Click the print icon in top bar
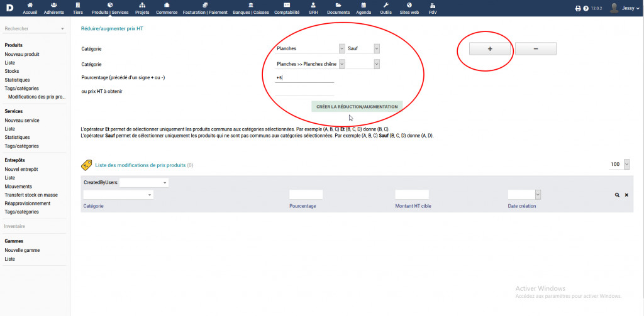The image size is (644, 316). click(x=578, y=8)
